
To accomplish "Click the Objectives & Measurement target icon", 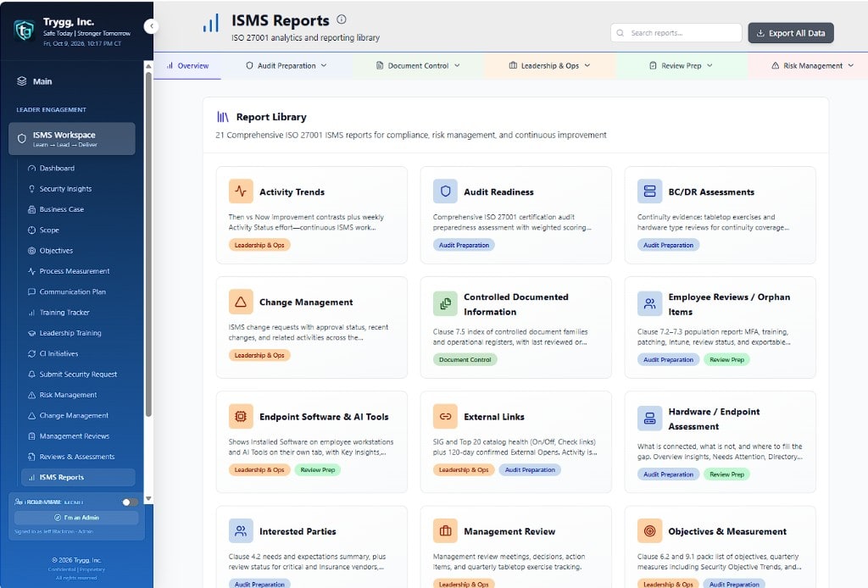I will point(649,530).
